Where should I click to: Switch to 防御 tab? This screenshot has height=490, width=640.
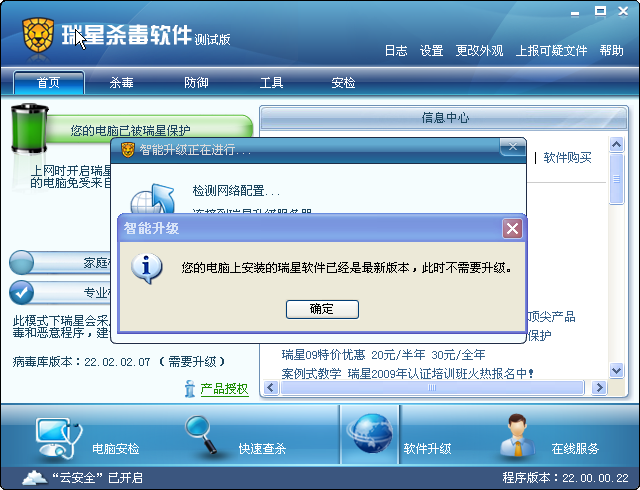pos(196,83)
